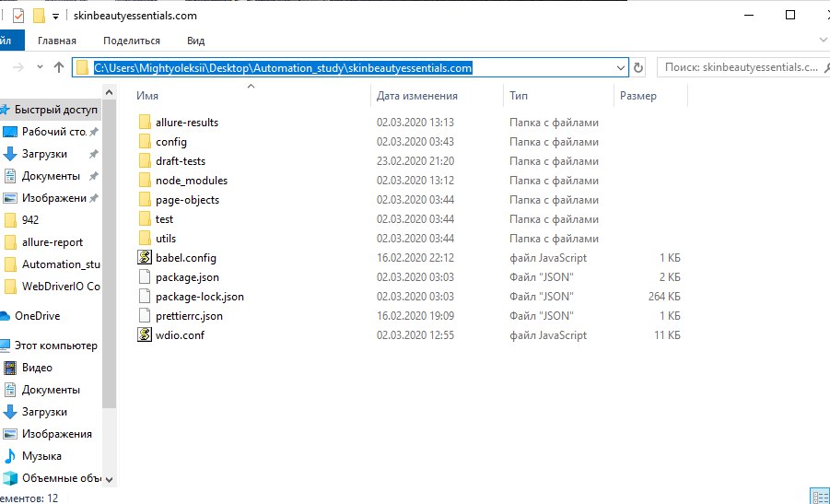This screenshot has height=504, width=830.
Task: Click the date 02.03.2020 12:55
Action: 415,335
